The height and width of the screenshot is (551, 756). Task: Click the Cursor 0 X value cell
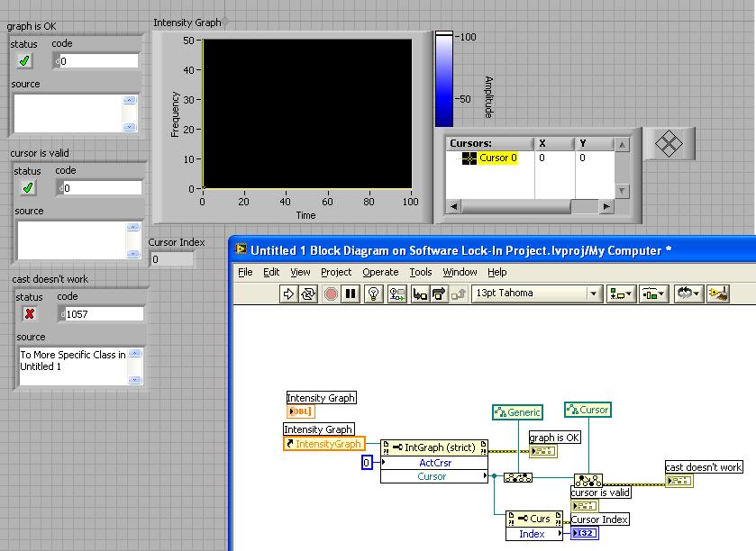tap(554, 158)
